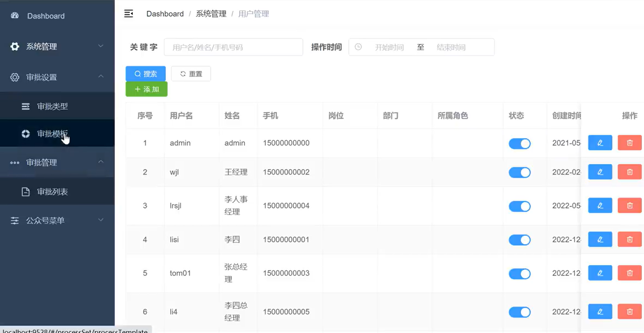Image resolution: width=644 pixels, height=333 pixels.
Task: Click the blue 搜索 search button
Action: tap(146, 74)
